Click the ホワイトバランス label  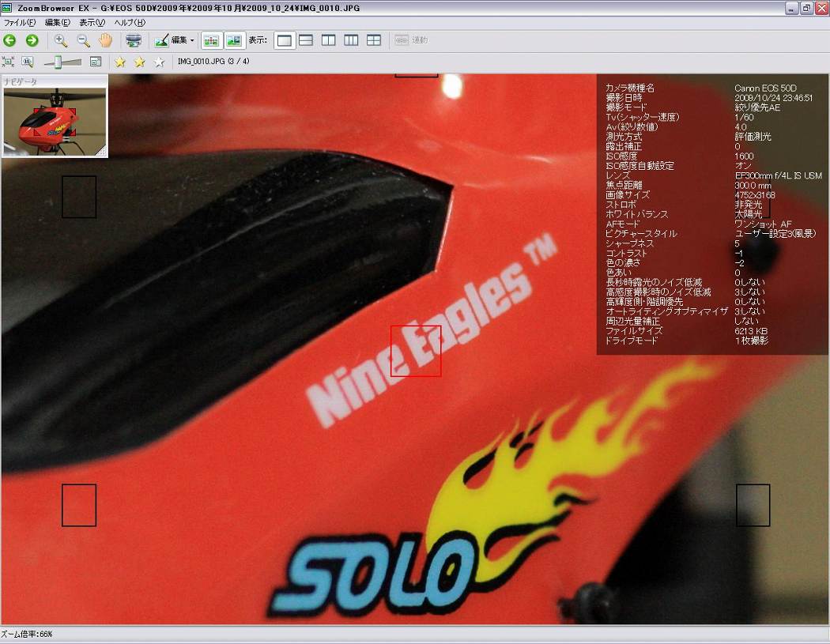(637, 214)
